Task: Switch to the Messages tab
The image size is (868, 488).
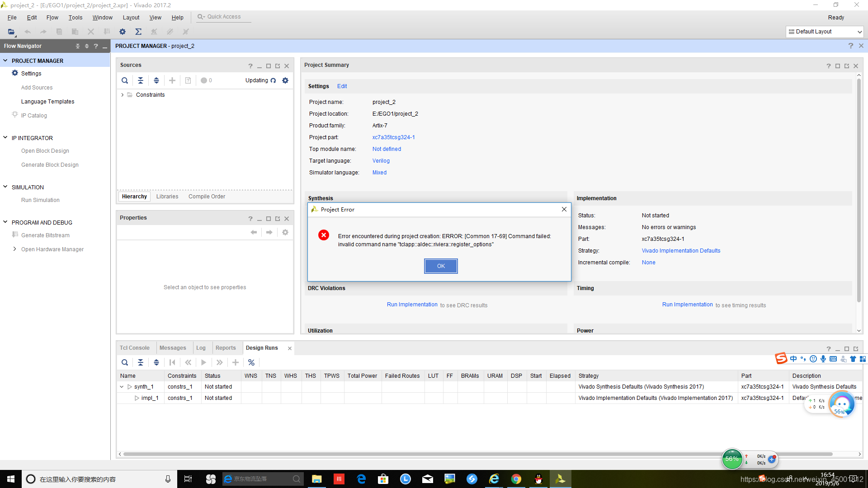Action: tap(173, 348)
